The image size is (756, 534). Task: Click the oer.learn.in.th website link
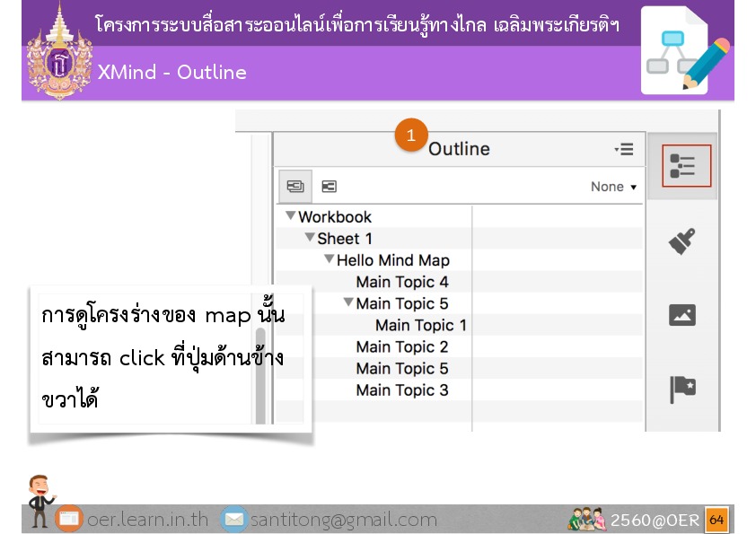pos(147,520)
